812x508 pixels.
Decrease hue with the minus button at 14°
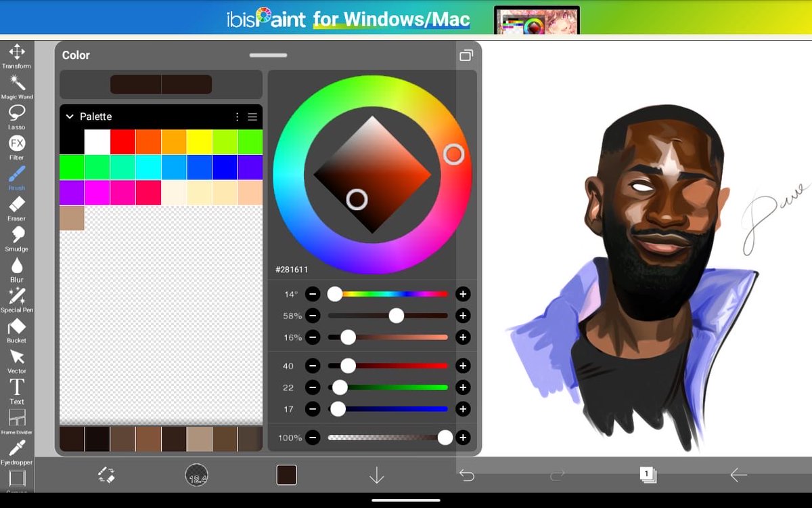[312, 294]
